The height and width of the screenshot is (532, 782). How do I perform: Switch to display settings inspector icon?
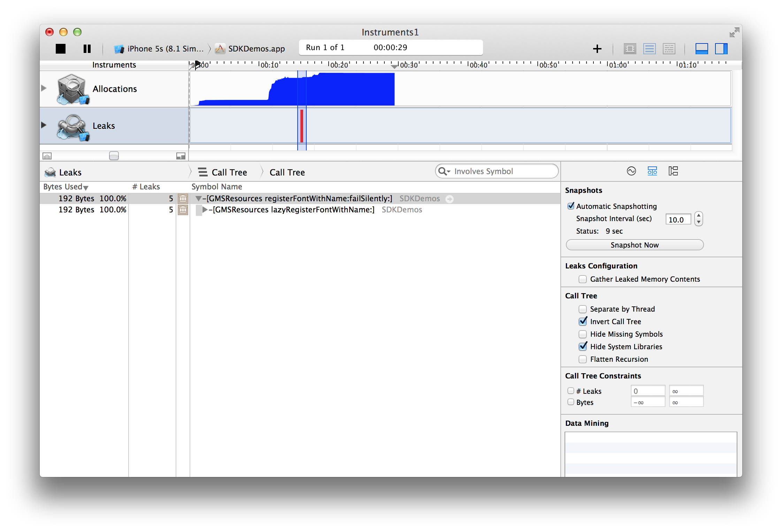point(652,171)
